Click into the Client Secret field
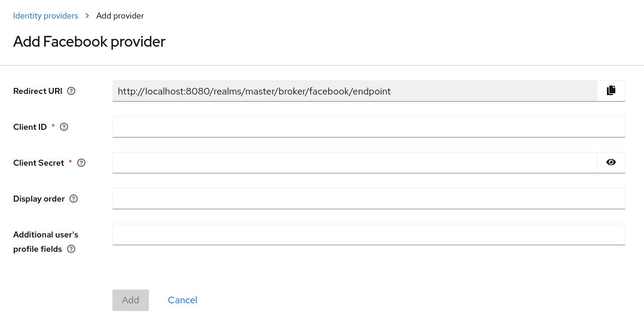This screenshot has height=326, width=644. [354, 163]
